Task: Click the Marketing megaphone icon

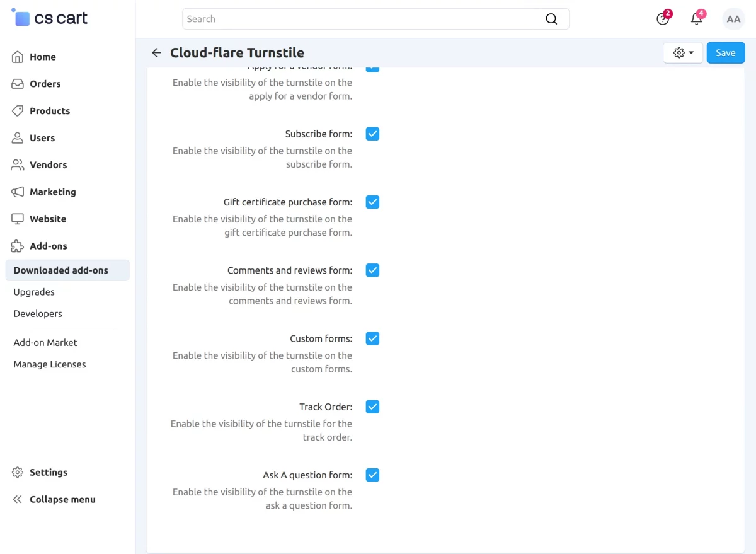Action: [x=18, y=192]
